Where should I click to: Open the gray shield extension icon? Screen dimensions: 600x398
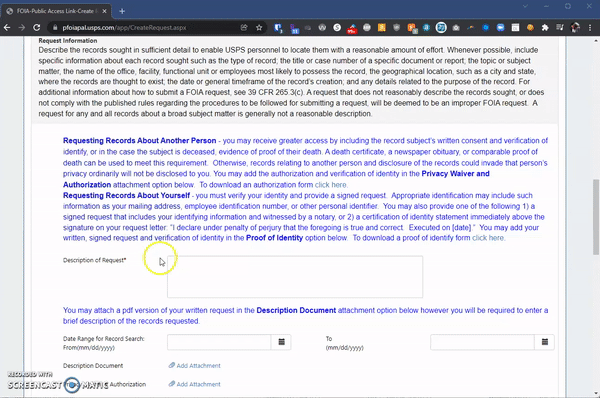pyautogui.click(x=396, y=28)
